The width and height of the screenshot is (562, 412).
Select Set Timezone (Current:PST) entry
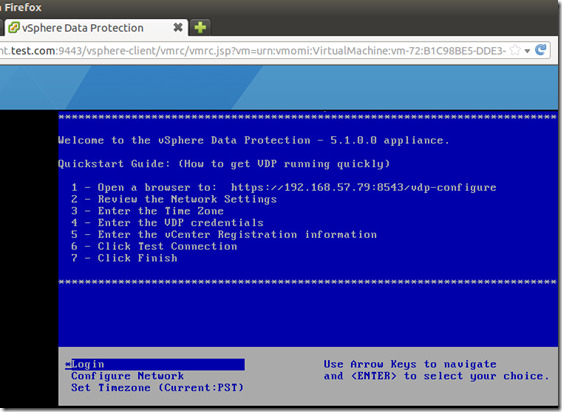pyautogui.click(x=157, y=388)
